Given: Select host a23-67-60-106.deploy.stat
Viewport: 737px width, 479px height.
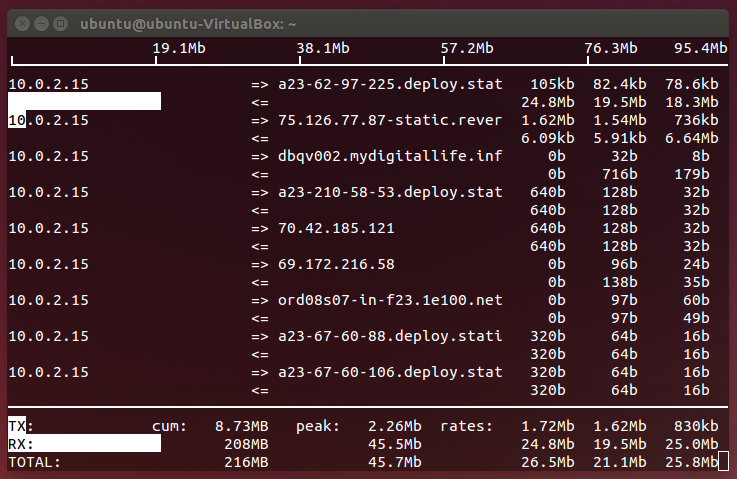Looking at the screenshot, I should 390,372.
